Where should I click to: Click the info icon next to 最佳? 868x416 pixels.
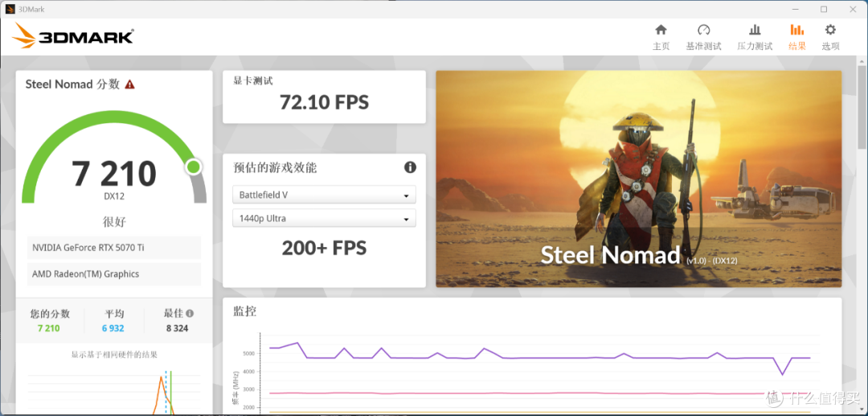(190, 313)
